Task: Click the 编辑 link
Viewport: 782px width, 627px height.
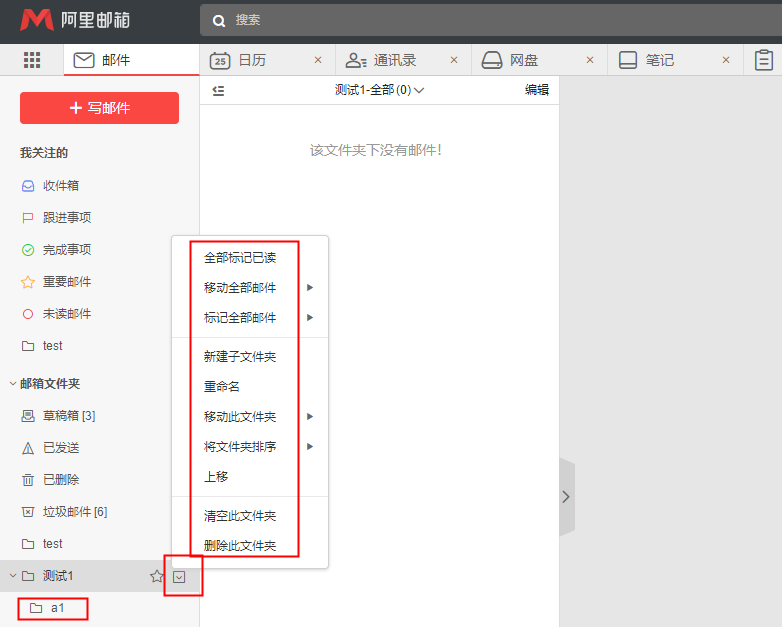Action: pyautogui.click(x=537, y=90)
